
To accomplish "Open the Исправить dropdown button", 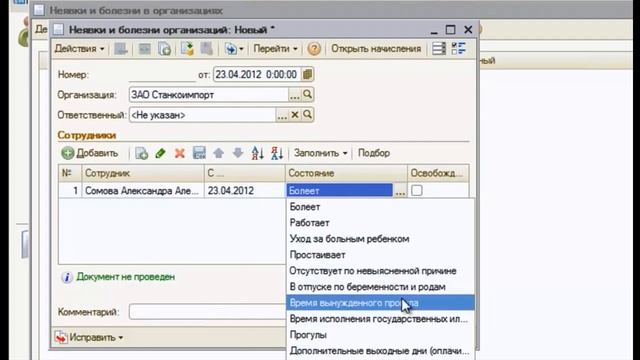I will [x=89, y=338].
